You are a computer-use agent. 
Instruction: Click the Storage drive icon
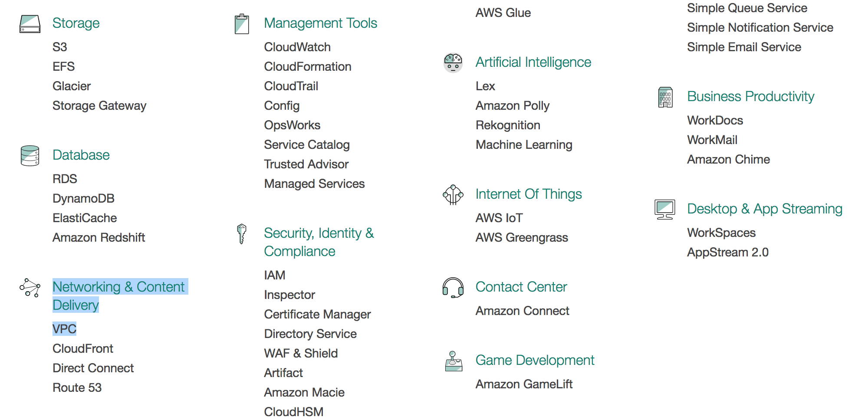tap(30, 24)
